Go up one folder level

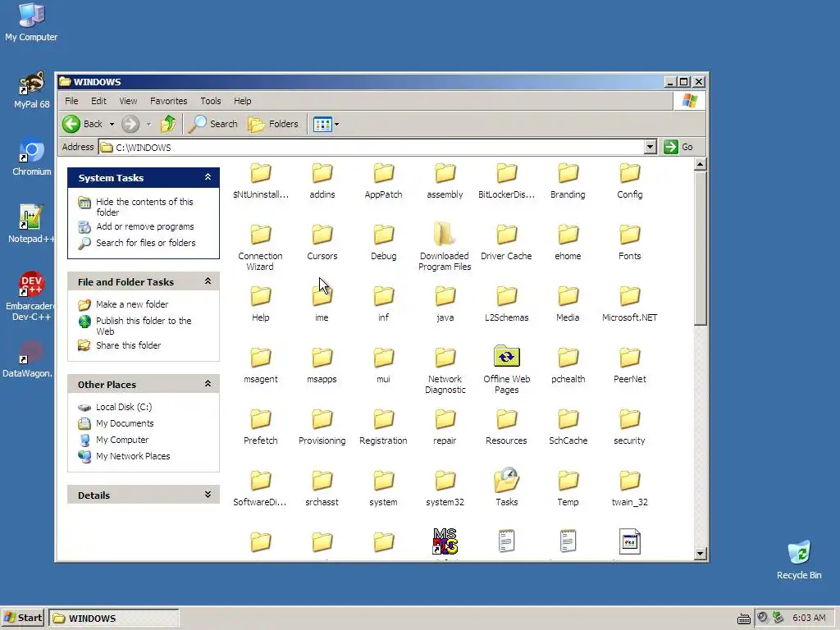click(x=168, y=125)
